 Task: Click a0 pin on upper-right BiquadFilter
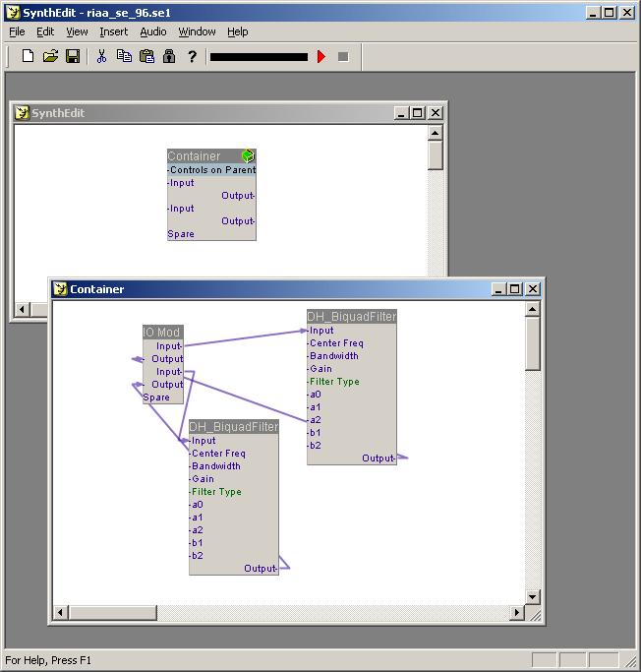[316, 395]
